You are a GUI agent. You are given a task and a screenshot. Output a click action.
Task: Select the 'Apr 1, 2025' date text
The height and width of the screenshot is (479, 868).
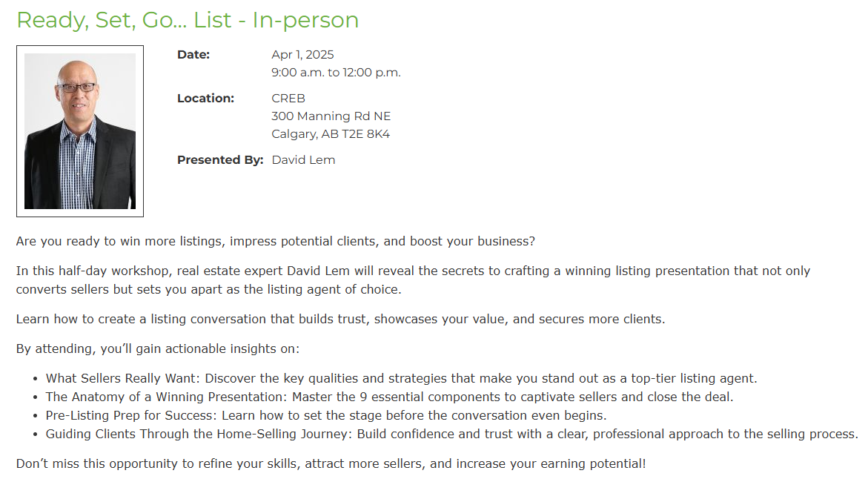click(302, 54)
